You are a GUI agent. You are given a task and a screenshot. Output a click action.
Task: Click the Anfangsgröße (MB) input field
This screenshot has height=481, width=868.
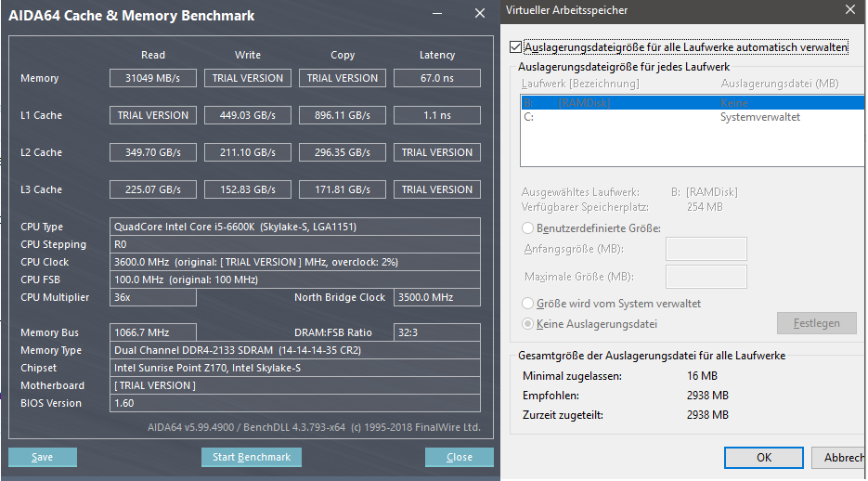pyautogui.click(x=706, y=249)
